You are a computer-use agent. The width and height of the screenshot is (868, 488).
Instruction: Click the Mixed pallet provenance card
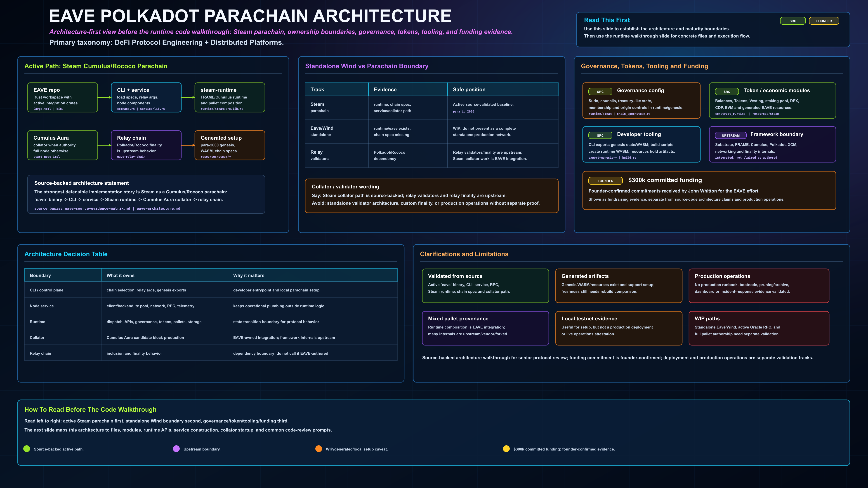pos(486,328)
